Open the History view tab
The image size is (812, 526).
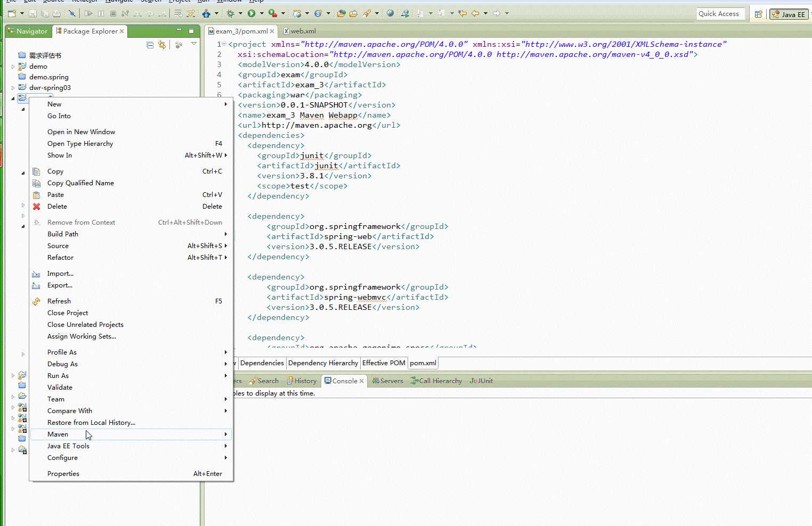tap(302, 381)
